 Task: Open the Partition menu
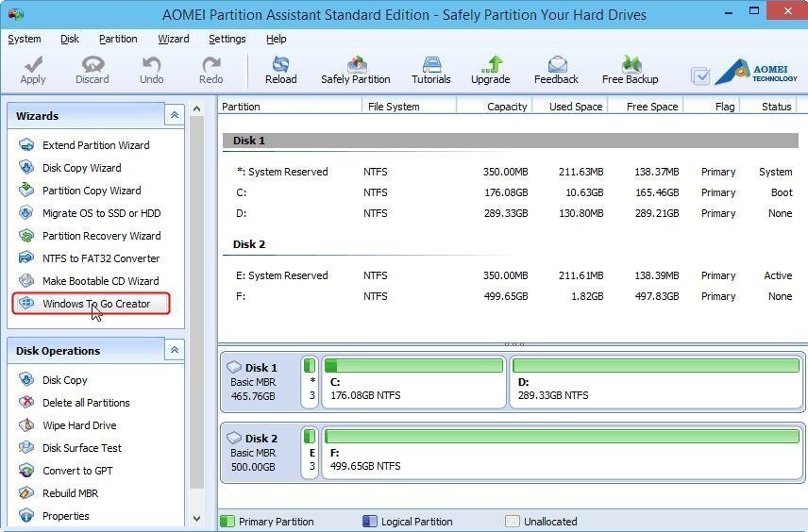point(118,39)
